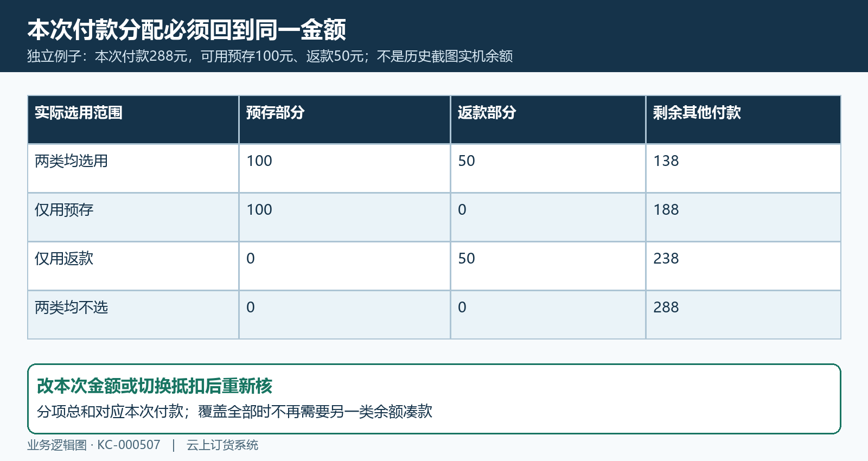Click the "返款部分" column header
This screenshot has width=868, height=461.
pos(487,112)
